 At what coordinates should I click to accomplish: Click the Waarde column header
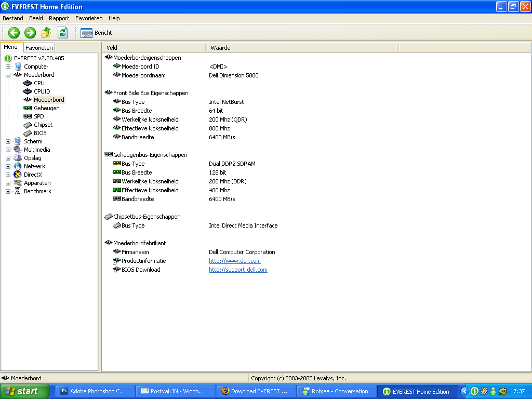(x=303, y=48)
